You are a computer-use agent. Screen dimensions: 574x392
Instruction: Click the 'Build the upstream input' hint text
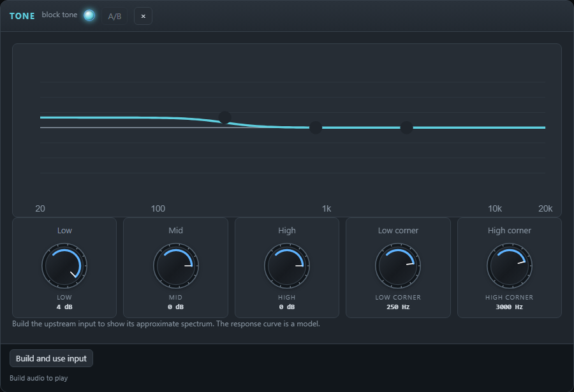(x=166, y=324)
